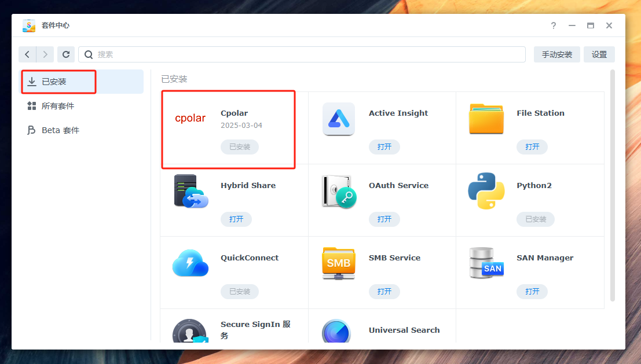Click the cpolar package logo

tap(190, 118)
